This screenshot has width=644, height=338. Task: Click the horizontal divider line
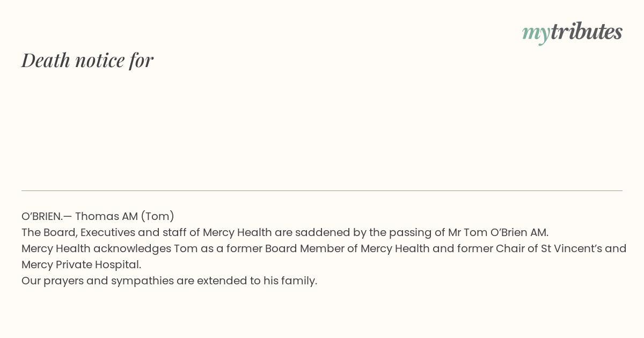pos(322,190)
